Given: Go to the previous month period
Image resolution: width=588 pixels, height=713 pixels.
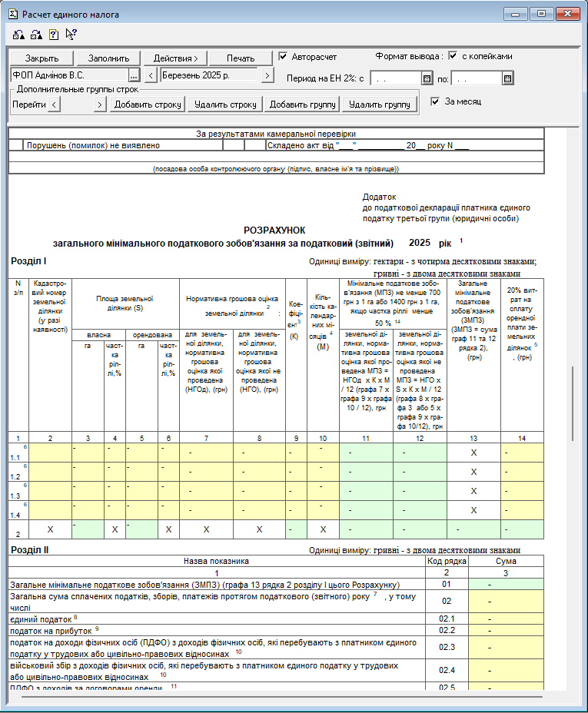Looking at the screenshot, I should click(151, 75).
